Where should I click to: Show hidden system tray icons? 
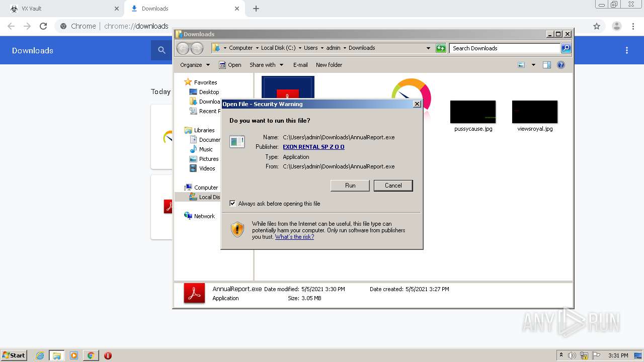pos(561,355)
